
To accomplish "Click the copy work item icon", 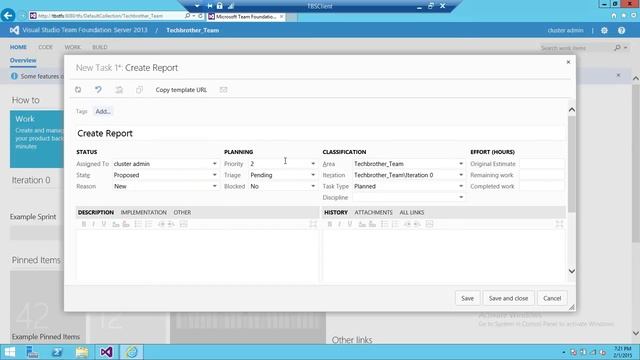I will pos(139,90).
